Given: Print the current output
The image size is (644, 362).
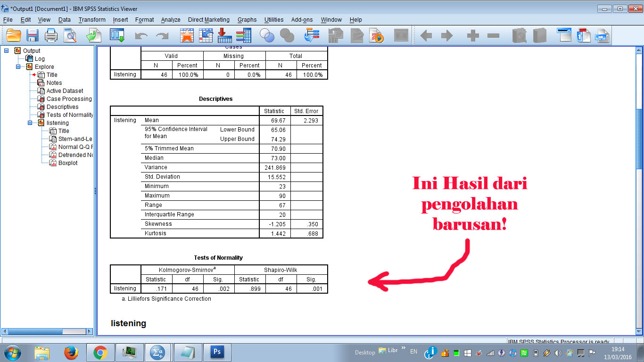Looking at the screenshot, I should pos(50,35).
